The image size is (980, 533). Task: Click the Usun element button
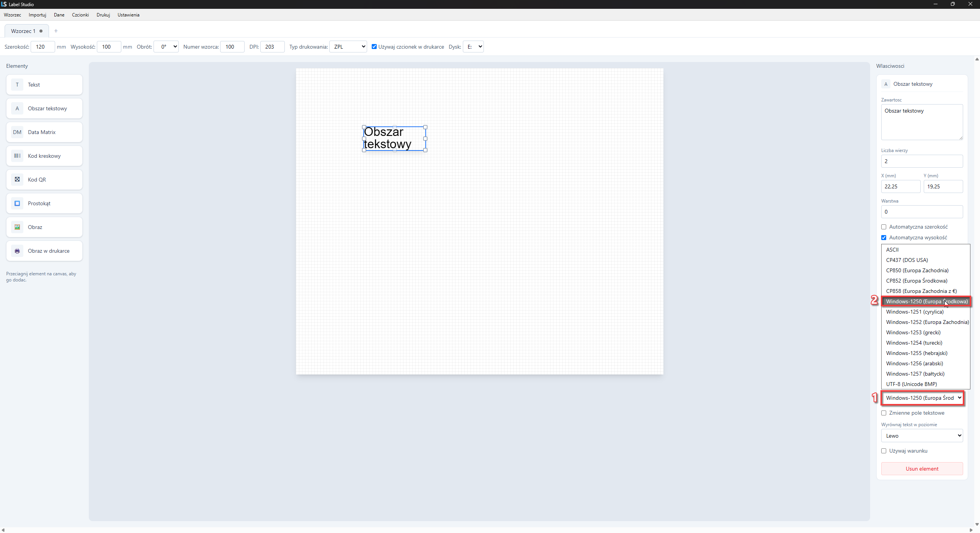click(922, 469)
